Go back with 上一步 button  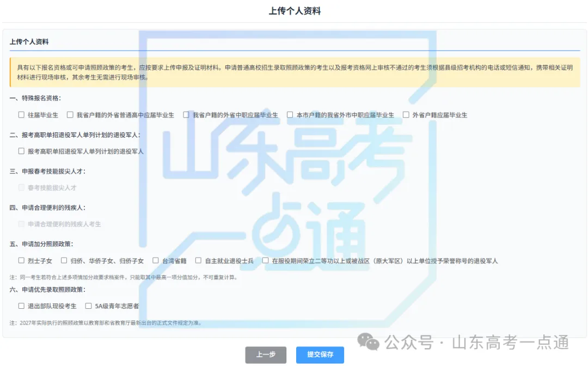(266, 355)
